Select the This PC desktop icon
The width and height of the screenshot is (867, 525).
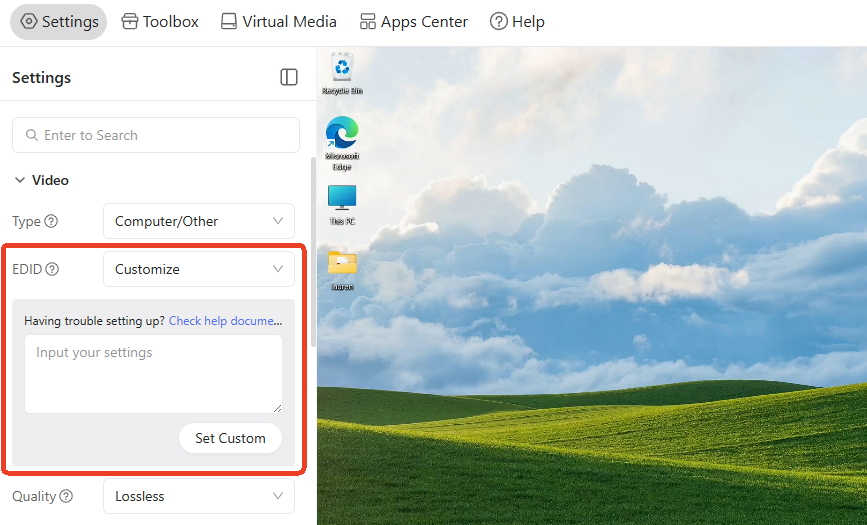pyautogui.click(x=342, y=204)
